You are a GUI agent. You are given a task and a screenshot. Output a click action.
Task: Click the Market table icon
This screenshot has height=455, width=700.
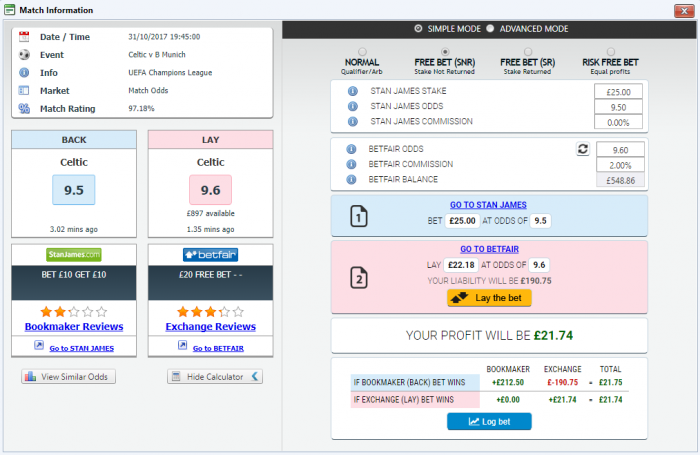pyautogui.click(x=24, y=91)
